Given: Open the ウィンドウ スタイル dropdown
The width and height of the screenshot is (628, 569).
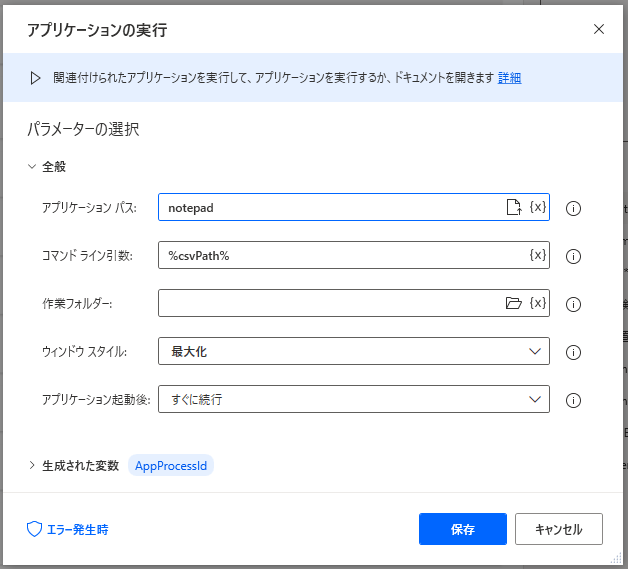Looking at the screenshot, I should 353,351.
